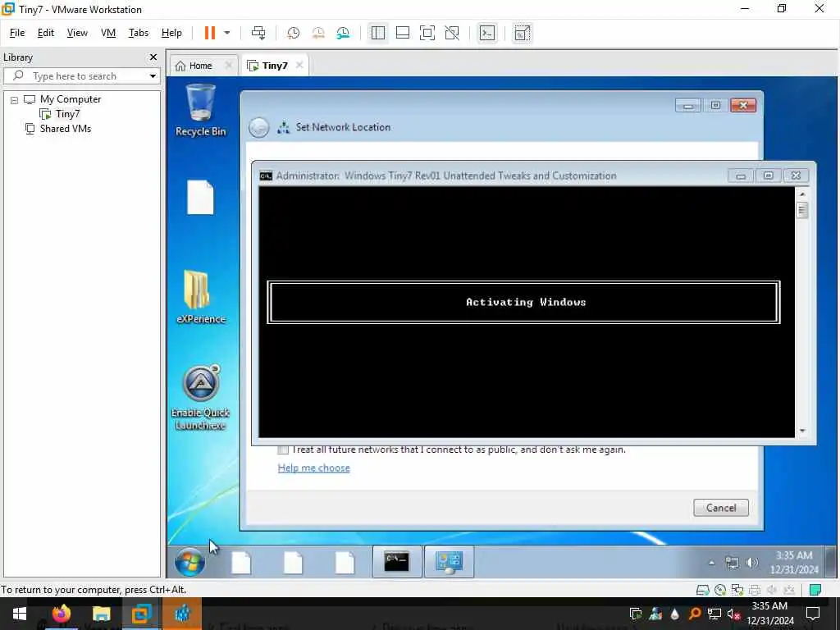Viewport: 840px width, 630px height.
Task: Click the VMware hard disk status icon
Action: click(x=702, y=590)
